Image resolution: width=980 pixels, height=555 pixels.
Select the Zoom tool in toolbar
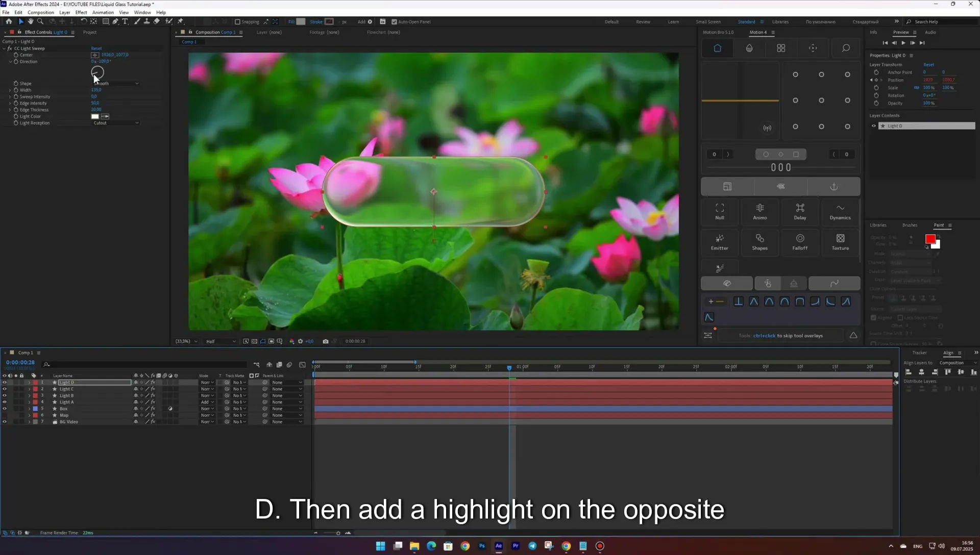(40, 21)
